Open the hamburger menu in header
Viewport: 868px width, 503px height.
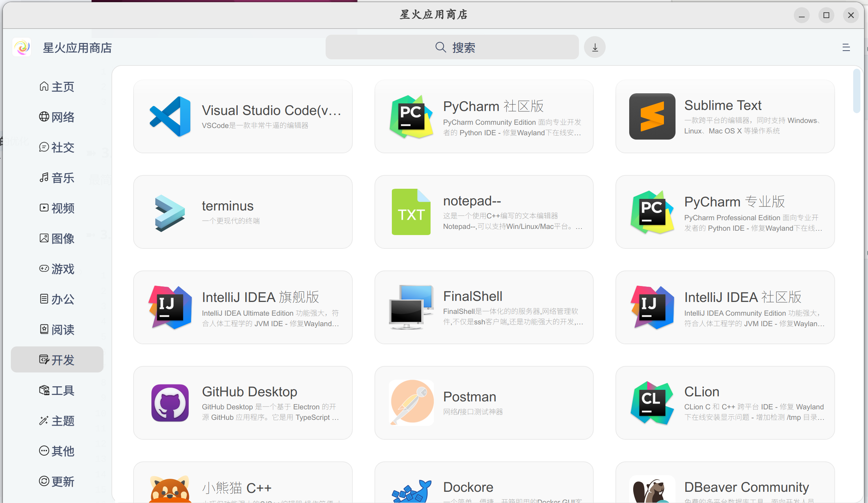(846, 47)
